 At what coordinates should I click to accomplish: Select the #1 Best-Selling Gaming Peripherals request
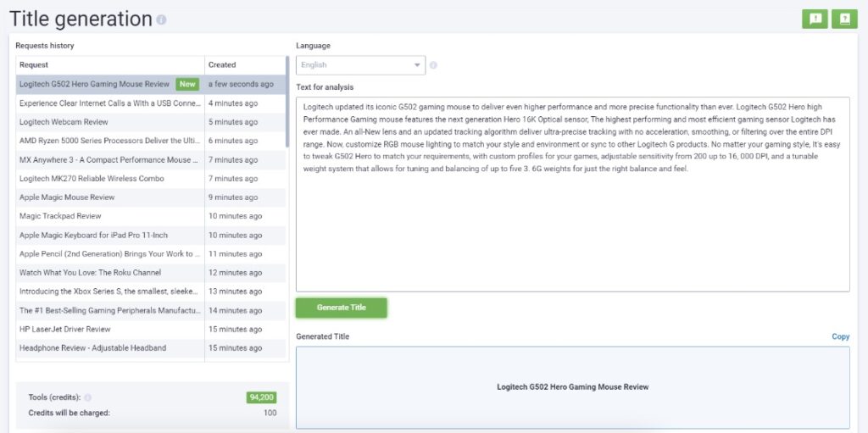click(151, 310)
